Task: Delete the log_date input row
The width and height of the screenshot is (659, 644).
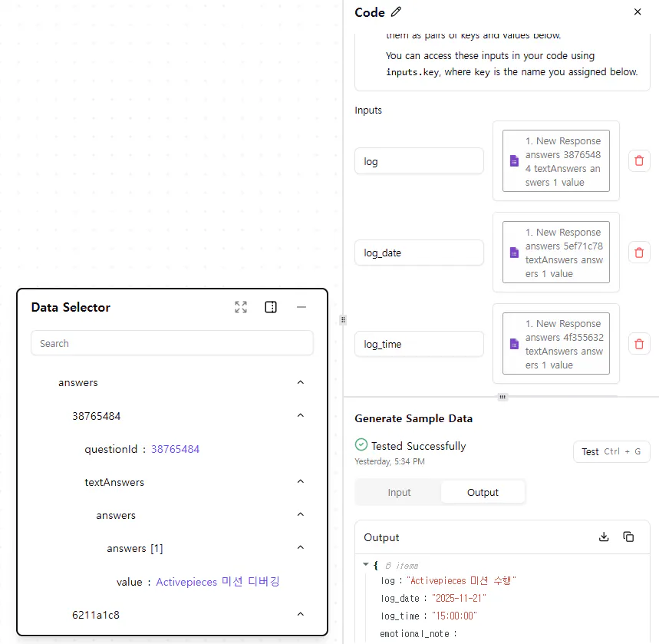Action: tap(639, 253)
